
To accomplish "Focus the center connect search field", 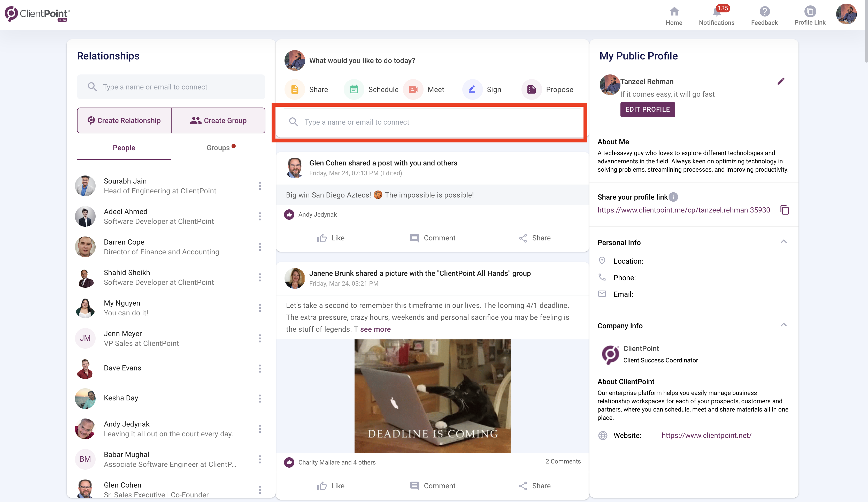I will pos(429,122).
